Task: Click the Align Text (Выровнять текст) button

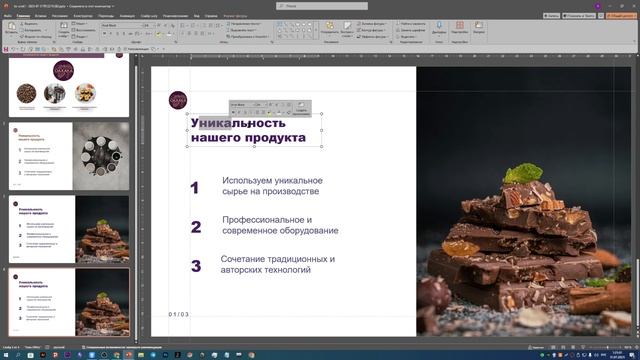Action: coord(242,30)
